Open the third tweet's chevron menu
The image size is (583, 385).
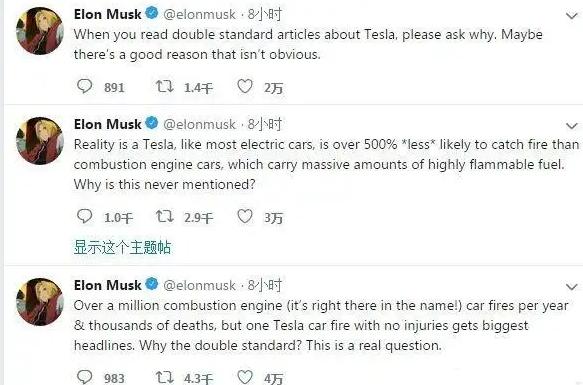pyautogui.click(x=571, y=287)
